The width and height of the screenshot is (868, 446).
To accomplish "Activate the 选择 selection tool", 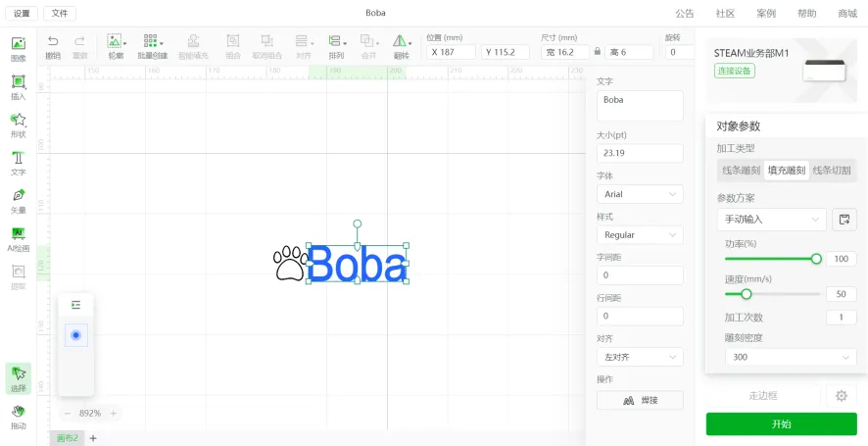I will [19, 379].
